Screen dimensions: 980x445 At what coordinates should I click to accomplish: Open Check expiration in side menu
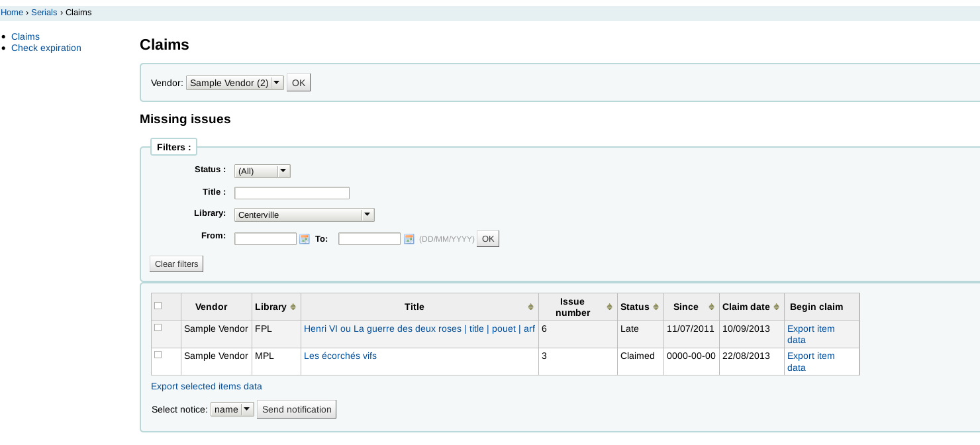pyautogui.click(x=46, y=48)
